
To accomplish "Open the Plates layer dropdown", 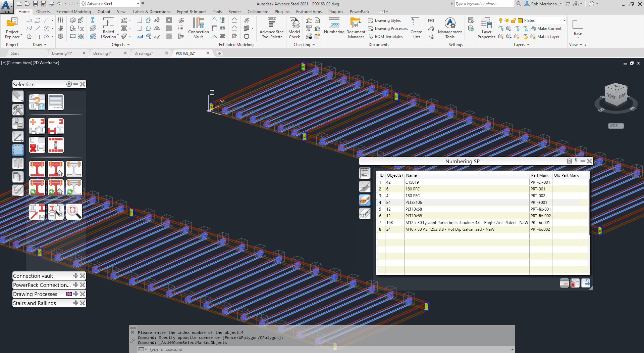I will pyautogui.click(x=565, y=20).
